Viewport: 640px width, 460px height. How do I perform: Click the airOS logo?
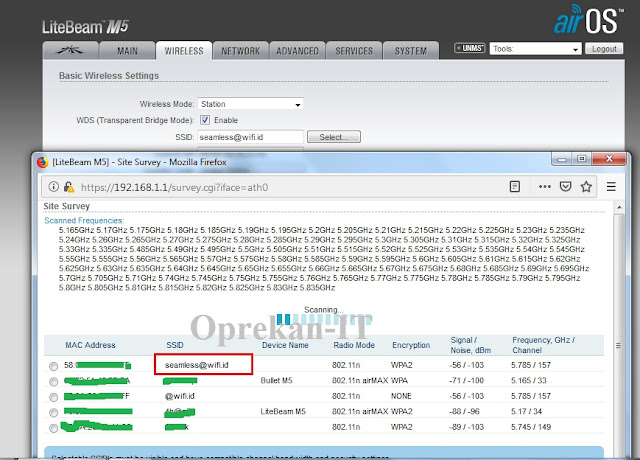click(x=588, y=19)
